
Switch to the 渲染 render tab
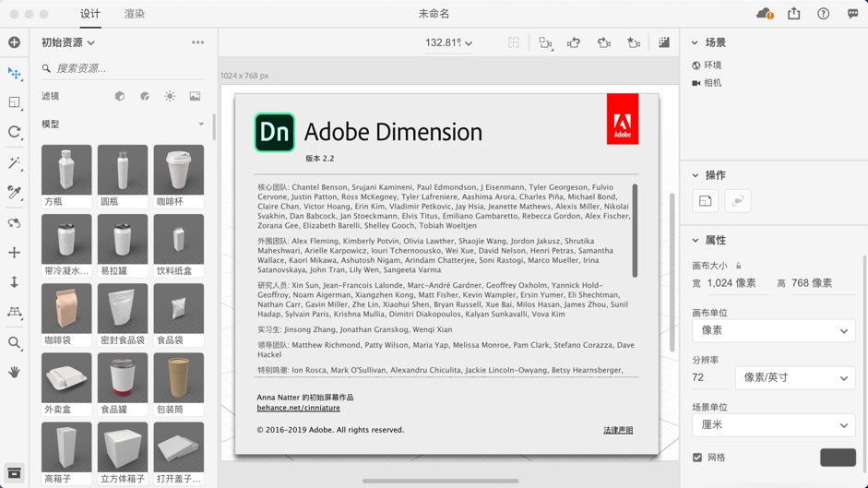[135, 14]
